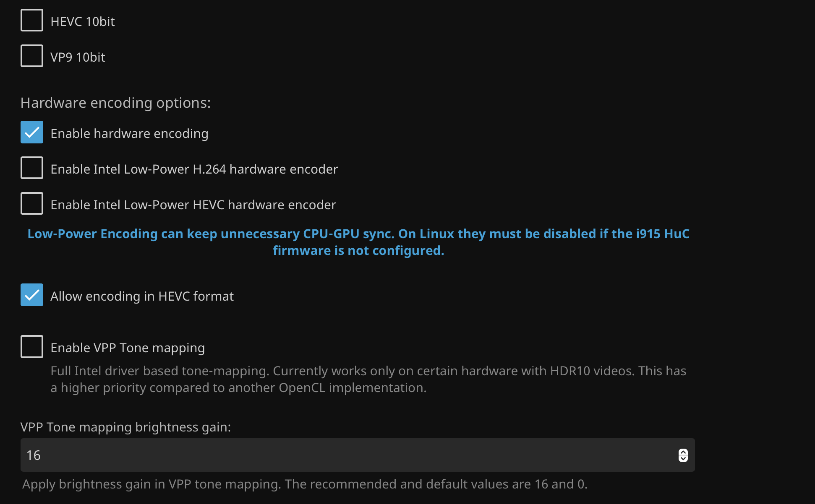Enable Intel Low-Power H.264 encoder checkbox

[32, 168]
